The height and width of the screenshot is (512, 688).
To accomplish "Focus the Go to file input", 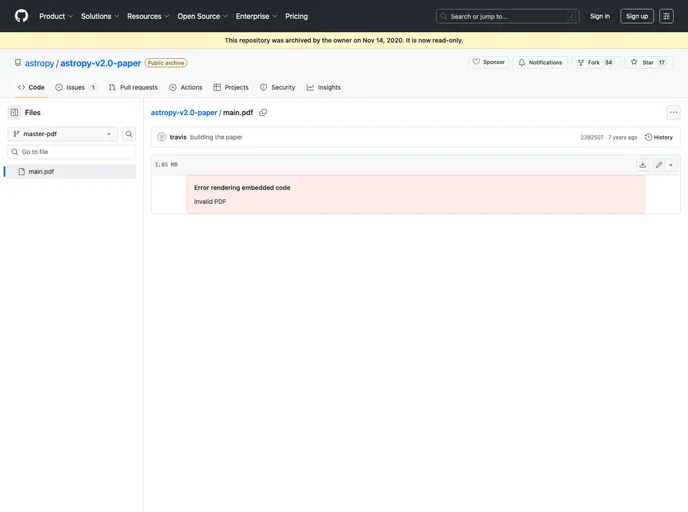I will pyautogui.click(x=72, y=152).
